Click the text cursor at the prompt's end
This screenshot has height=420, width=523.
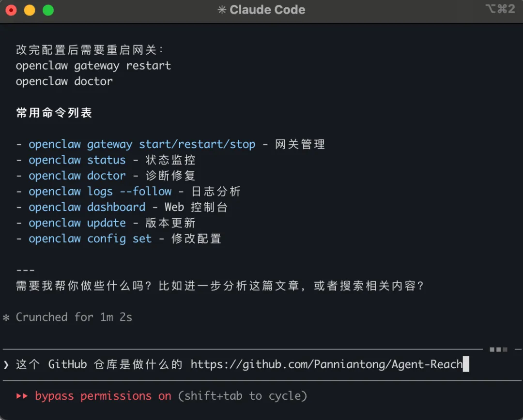pos(466,364)
